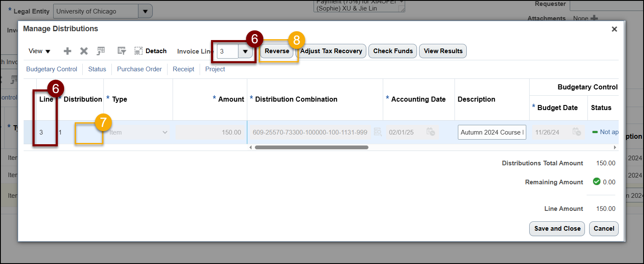The width and height of the screenshot is (644, 264).
Task: Expand the Type dropdown in row
Action: pyautogui.click(x=165, y=132)
